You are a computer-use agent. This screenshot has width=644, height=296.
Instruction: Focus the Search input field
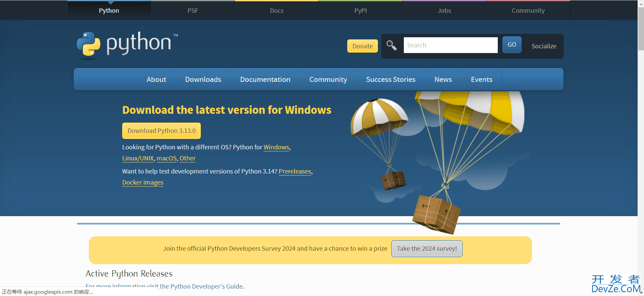point(450,45)
